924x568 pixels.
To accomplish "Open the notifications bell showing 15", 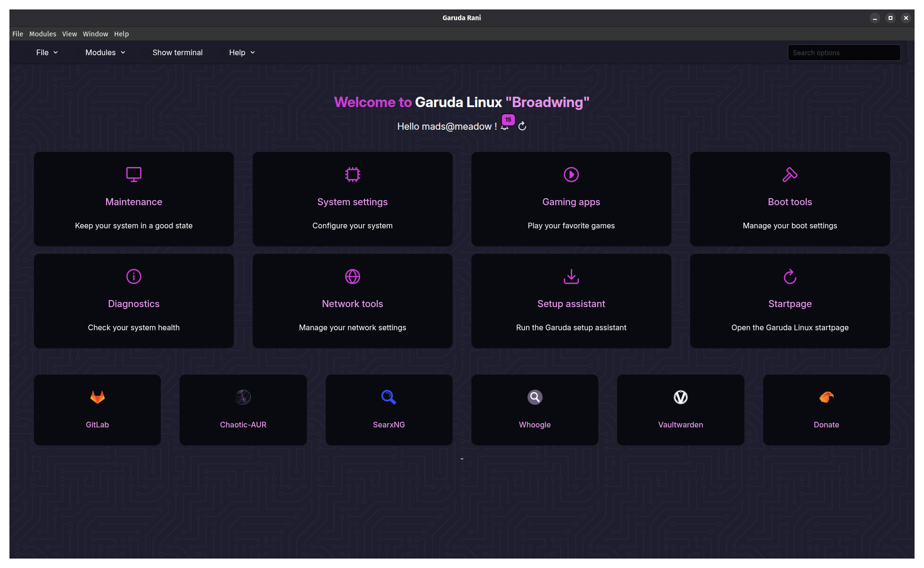I will pos(505,125).
